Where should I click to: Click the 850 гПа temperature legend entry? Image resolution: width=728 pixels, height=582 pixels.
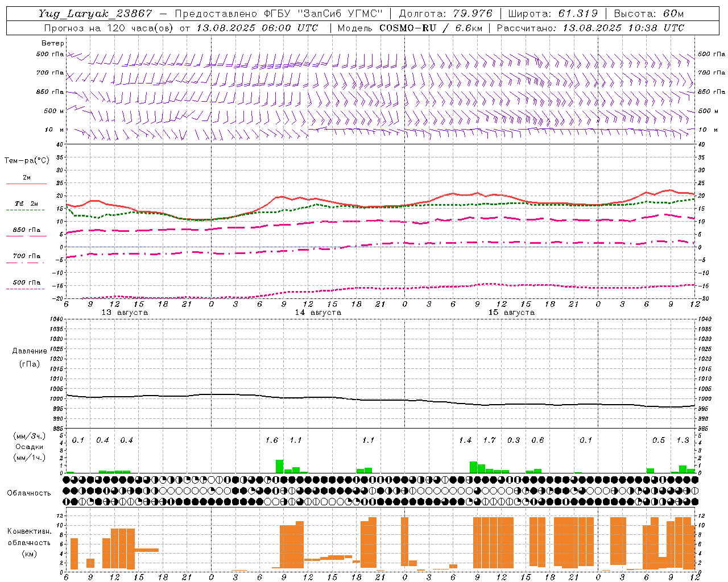(26, 230)
